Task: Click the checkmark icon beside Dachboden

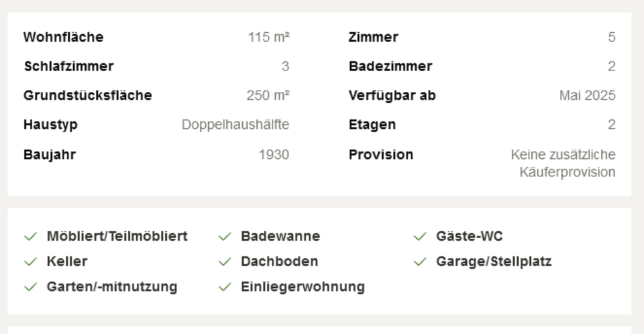Action: [225, 262]
